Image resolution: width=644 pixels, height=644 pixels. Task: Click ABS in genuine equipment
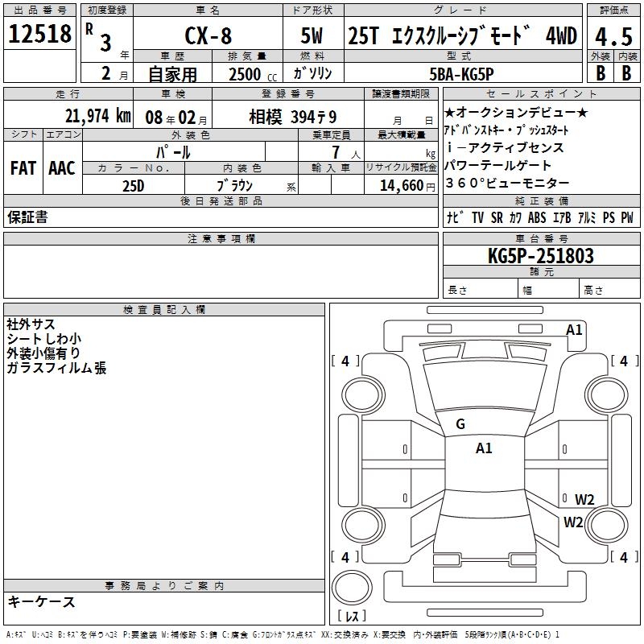click(537, 217)
